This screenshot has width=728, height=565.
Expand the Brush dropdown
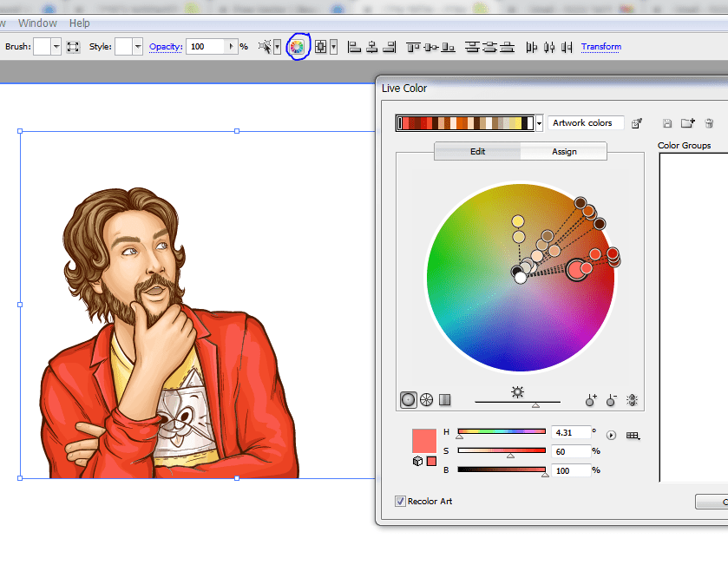click(56, 47)
